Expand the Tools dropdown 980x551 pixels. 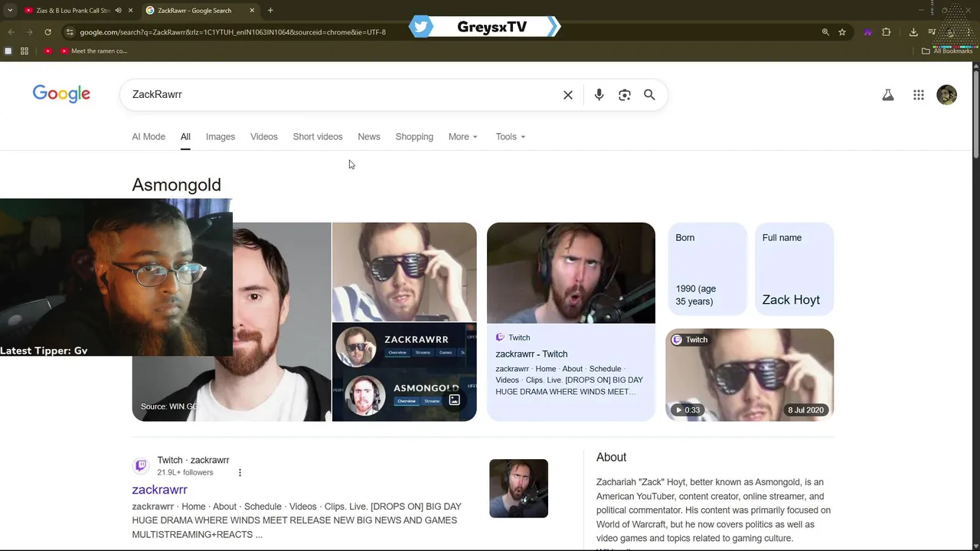(x=511, y=137)
